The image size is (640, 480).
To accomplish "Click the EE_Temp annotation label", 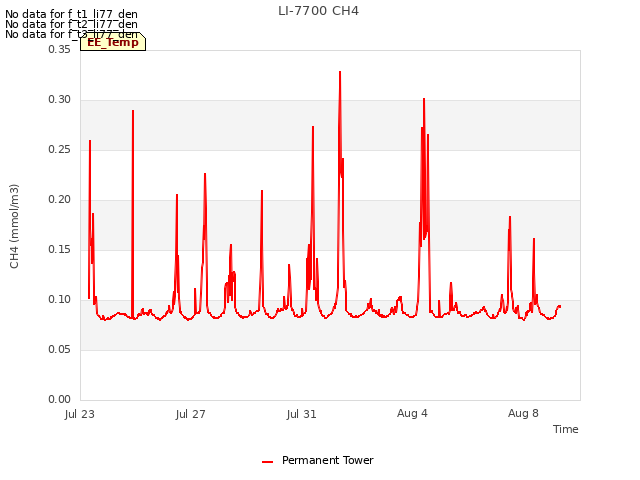I will coord(113,42).
